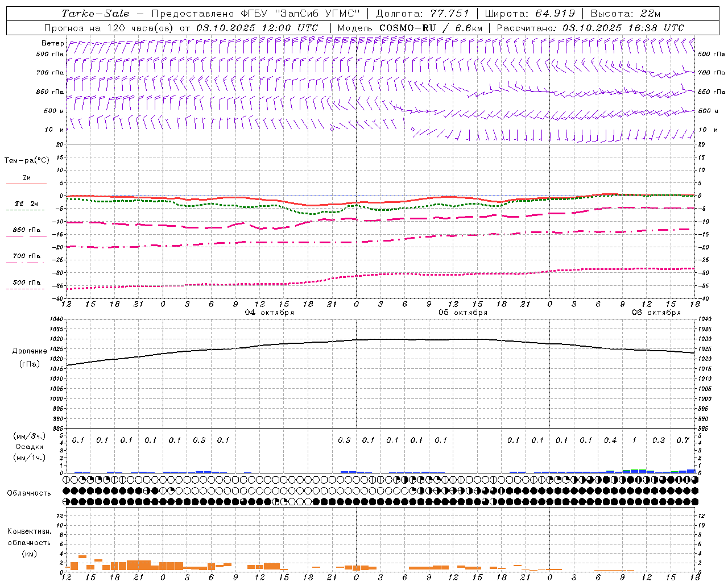The width and height of the screenshot is (728, 582).
Task: Click the precipitation value 1
Action: click(x=634, y=440)
